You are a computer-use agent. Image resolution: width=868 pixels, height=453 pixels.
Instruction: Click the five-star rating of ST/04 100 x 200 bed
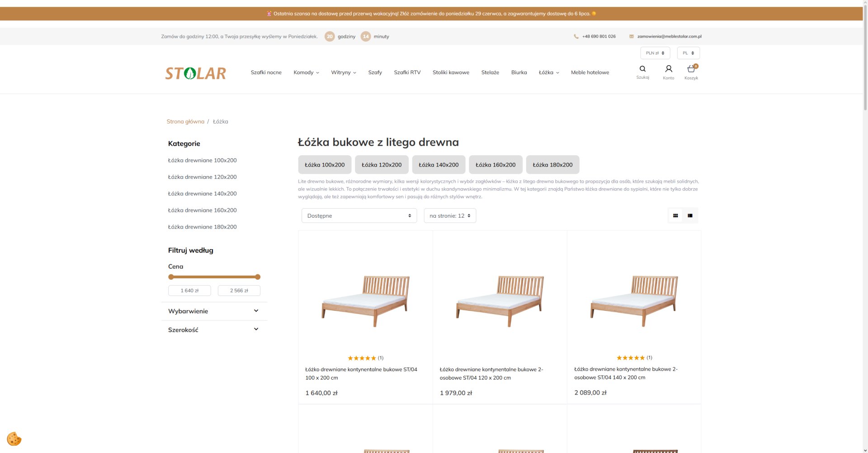click(x=362, y=358)
